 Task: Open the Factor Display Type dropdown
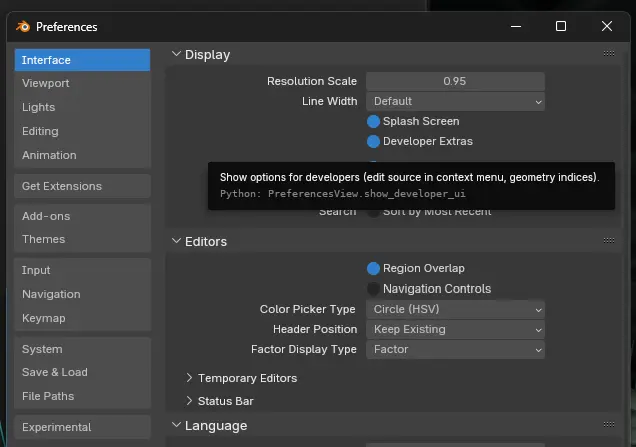click(x=455, y=350)
